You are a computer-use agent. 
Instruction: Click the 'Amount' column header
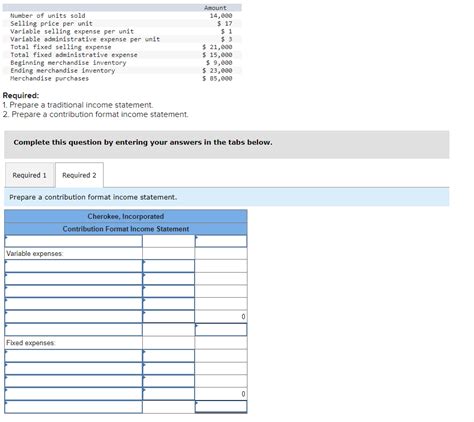click(x=215, y=8)
